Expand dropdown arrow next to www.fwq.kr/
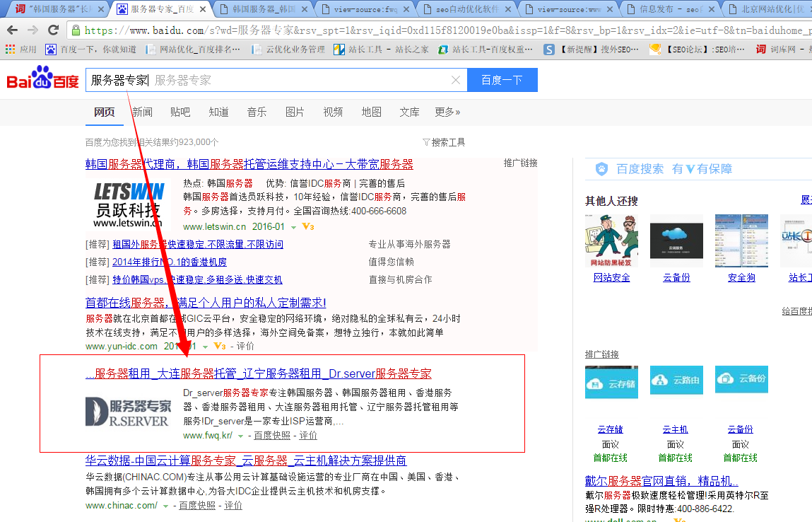This screenshot has height=522, width=812. (241, 436)
